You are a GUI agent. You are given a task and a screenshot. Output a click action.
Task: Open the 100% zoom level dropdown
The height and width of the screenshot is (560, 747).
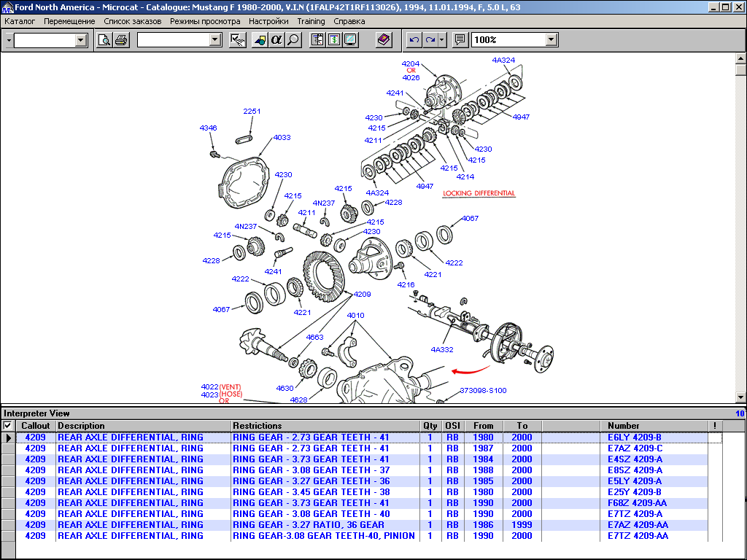click(551, 40)
